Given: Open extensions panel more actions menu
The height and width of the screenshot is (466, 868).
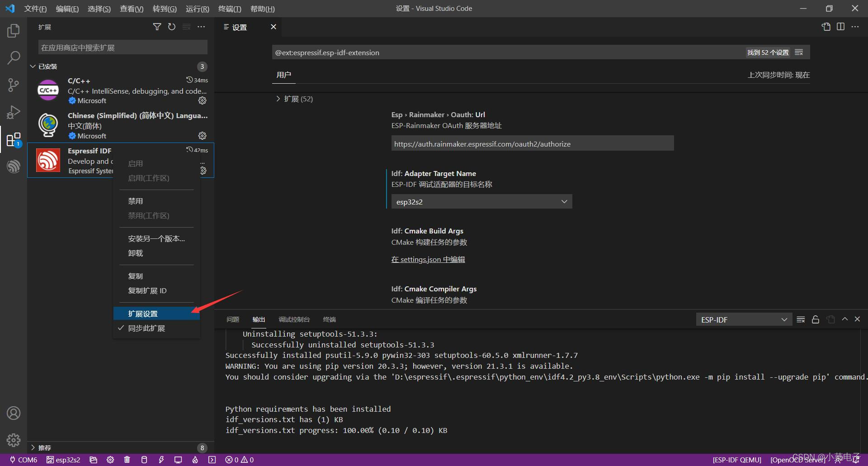Looking at the screenshot, I should 201,27.
